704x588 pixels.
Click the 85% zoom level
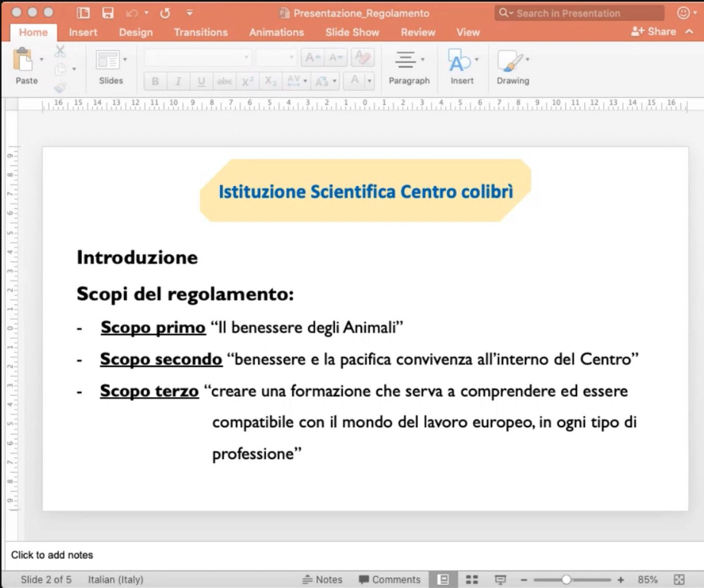[x=647, y=580]
